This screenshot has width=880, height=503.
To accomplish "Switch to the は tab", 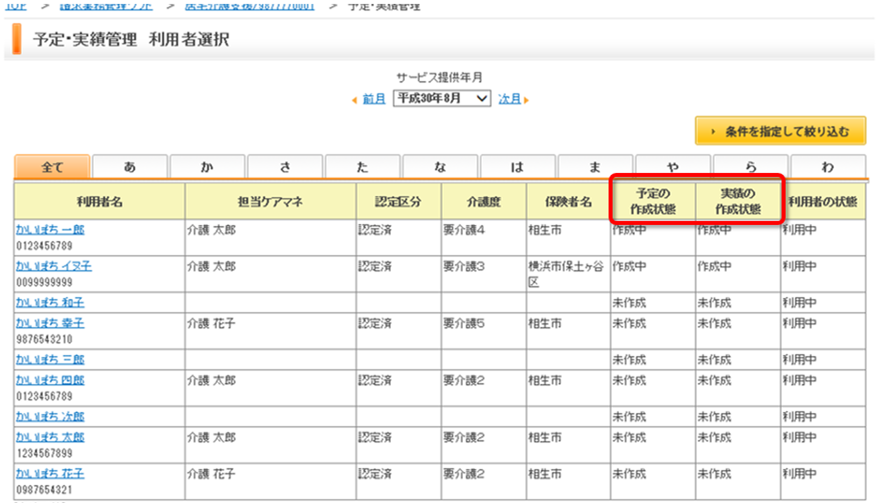I will [517, 167].
